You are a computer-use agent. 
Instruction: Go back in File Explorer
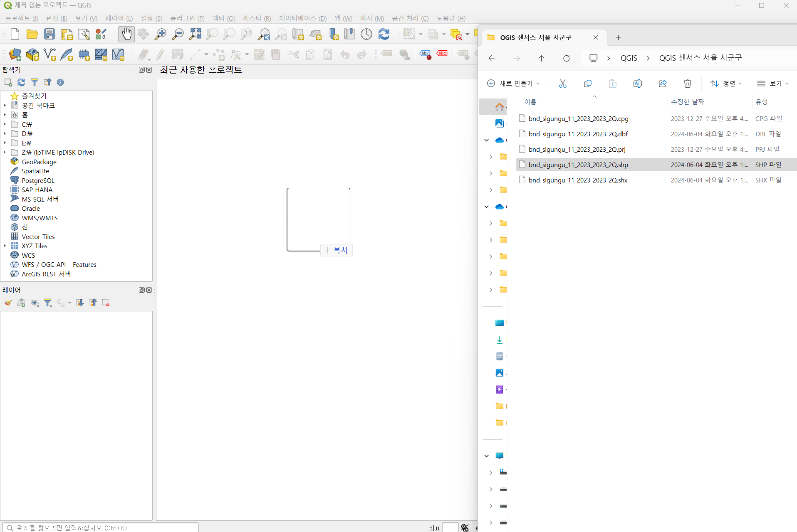click(x=492, y=58)
